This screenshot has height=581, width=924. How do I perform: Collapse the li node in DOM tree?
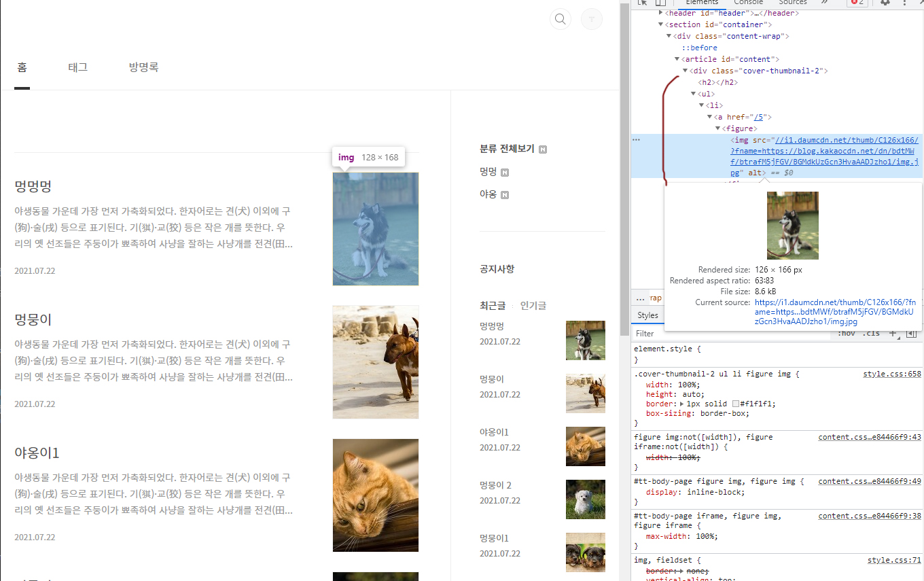(x=701, y=105)
